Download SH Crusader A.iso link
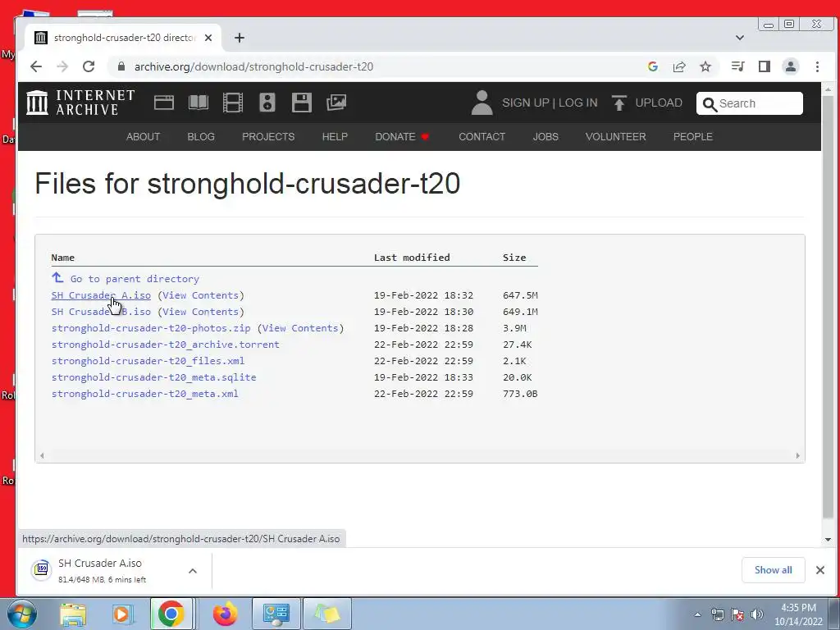Viewport: 840px width, 630px height. [101, 295]
